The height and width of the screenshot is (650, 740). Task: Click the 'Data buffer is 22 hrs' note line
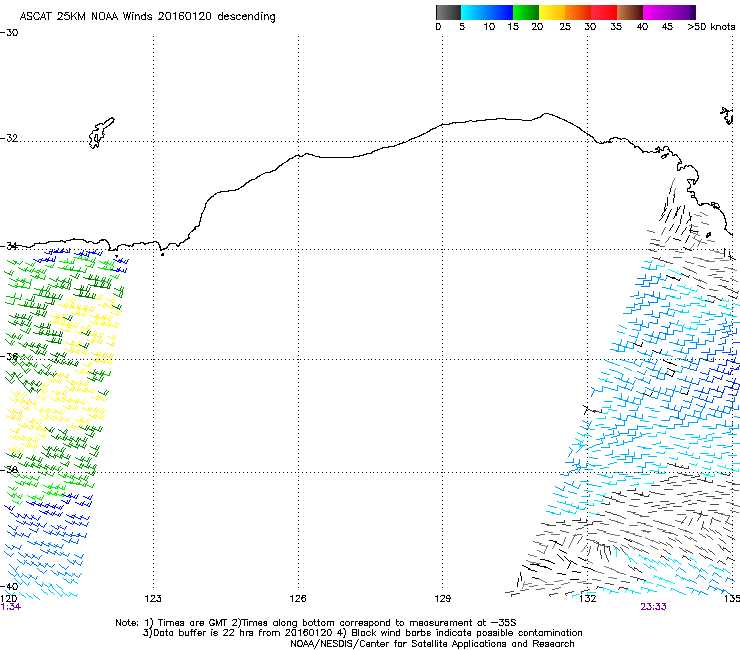point(362,633)
